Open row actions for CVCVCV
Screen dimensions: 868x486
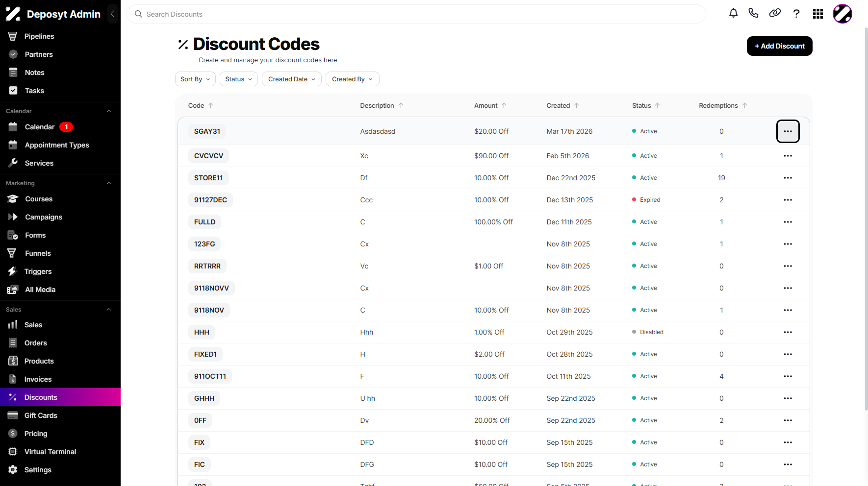pos(788,156)
